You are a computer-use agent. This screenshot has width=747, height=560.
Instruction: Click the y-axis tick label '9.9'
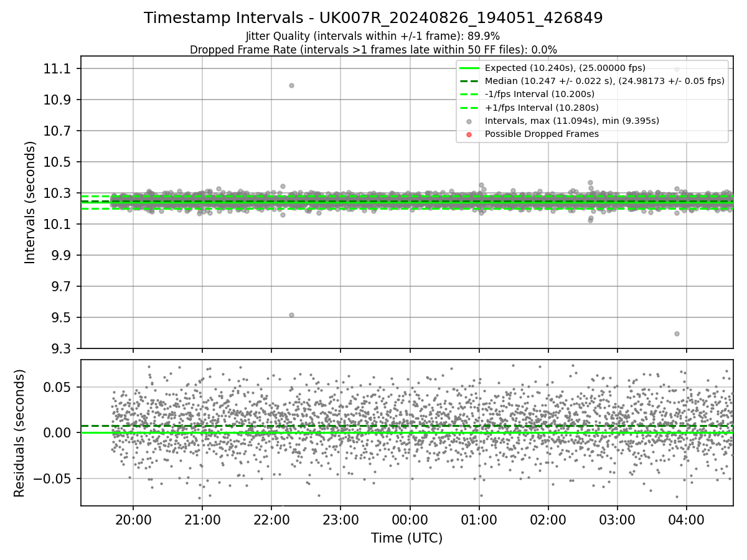point(60,255)
